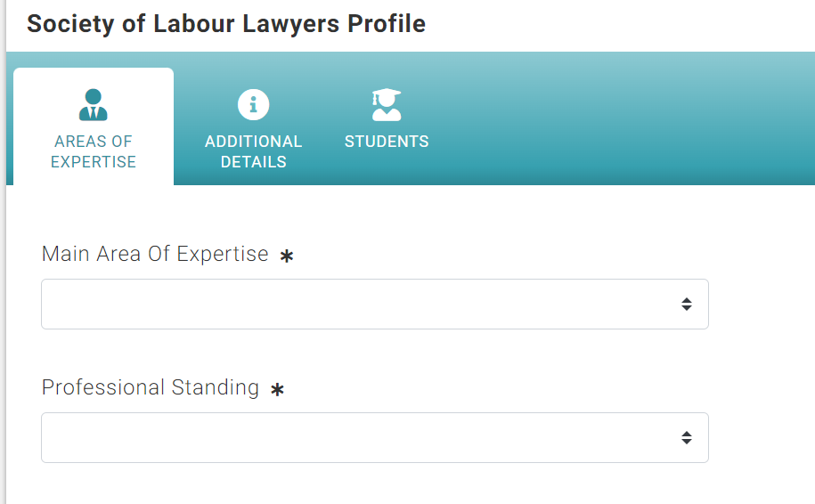The height and width of the screenshot is (504, 815).
Task: Click the Society of Labour Lawyers Profile heading
Action: point(226,24)
